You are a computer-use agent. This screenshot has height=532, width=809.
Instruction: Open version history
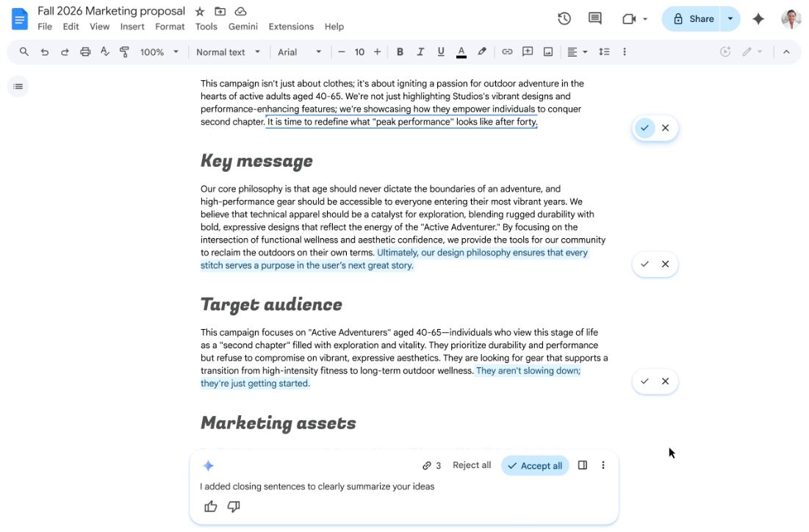coord(564,17)
